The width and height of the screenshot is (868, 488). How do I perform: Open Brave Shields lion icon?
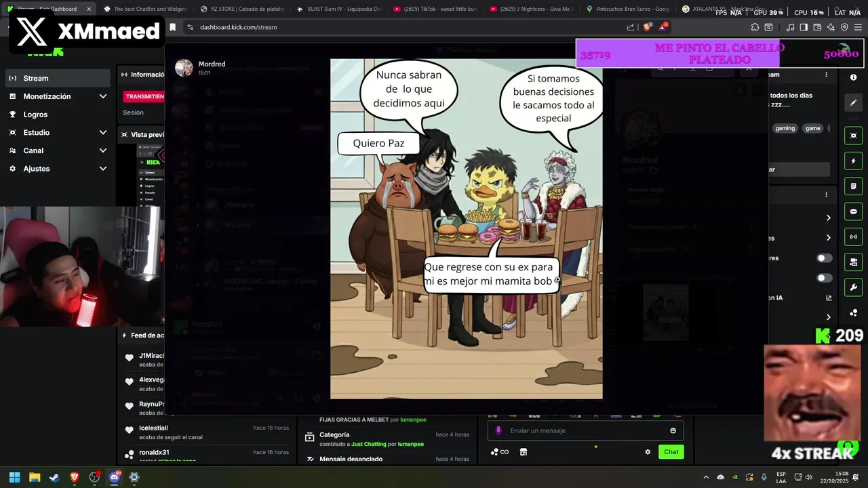[x=647, y=27]
